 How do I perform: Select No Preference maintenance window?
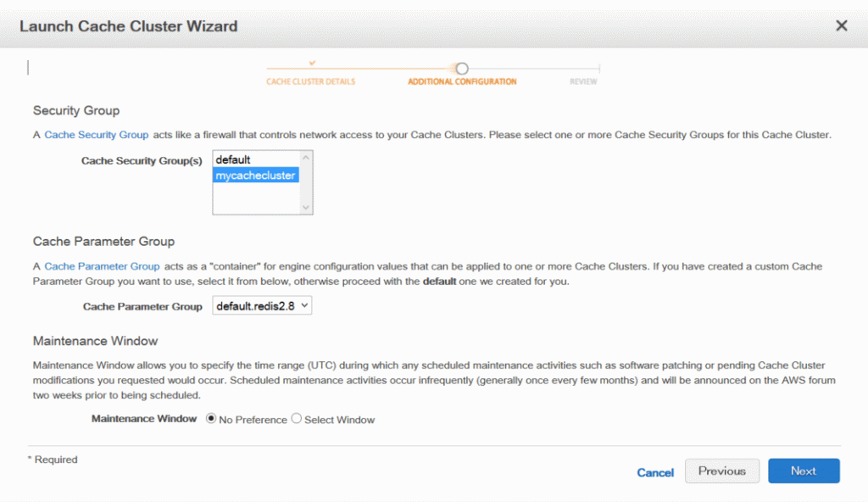pos(211,418)
